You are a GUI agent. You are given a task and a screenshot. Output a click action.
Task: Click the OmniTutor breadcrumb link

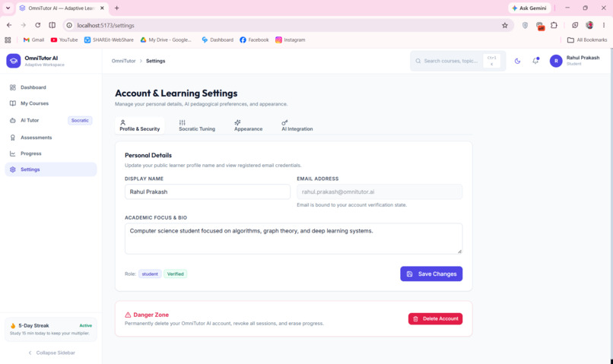pyautogui.click(x=123, y=61)
